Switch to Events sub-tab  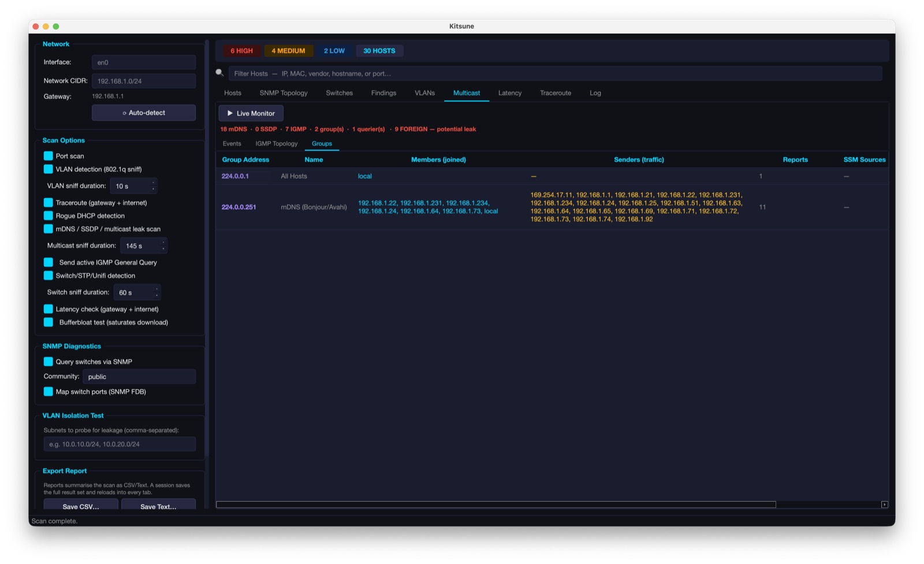click(x=232, y=144)
